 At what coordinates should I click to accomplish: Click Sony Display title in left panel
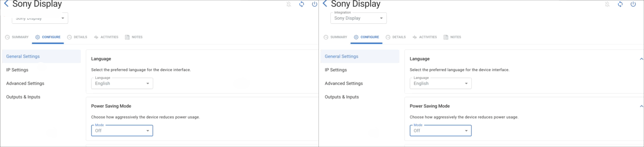click(x=37, y=4)
